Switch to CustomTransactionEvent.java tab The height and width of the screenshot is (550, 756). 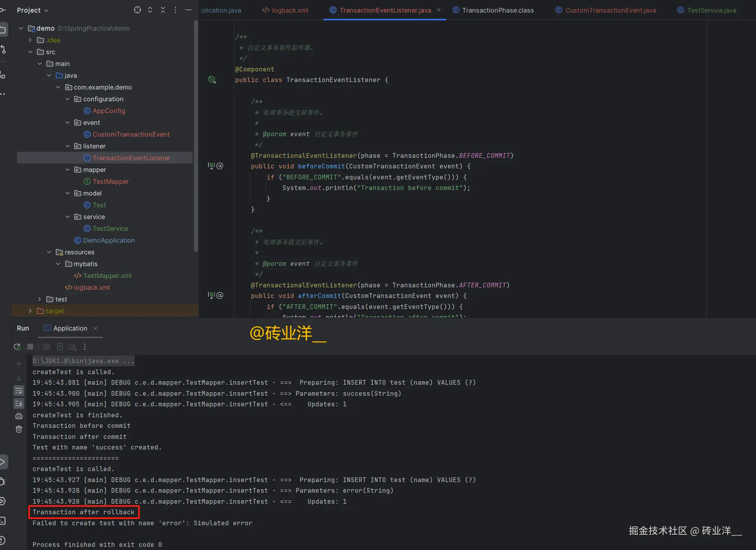coord(606,10)
